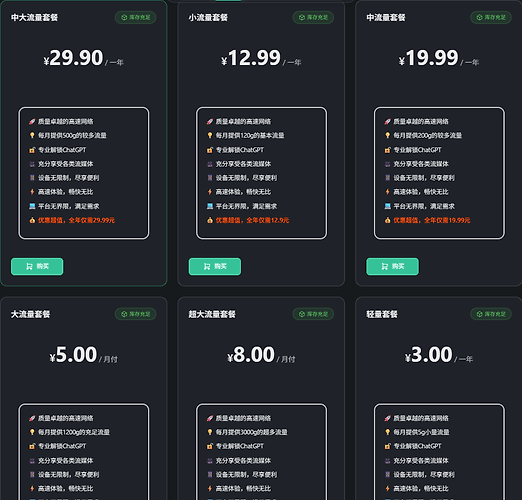Click light bulb icon beside 每月提供1200g的充足流量

32,432
